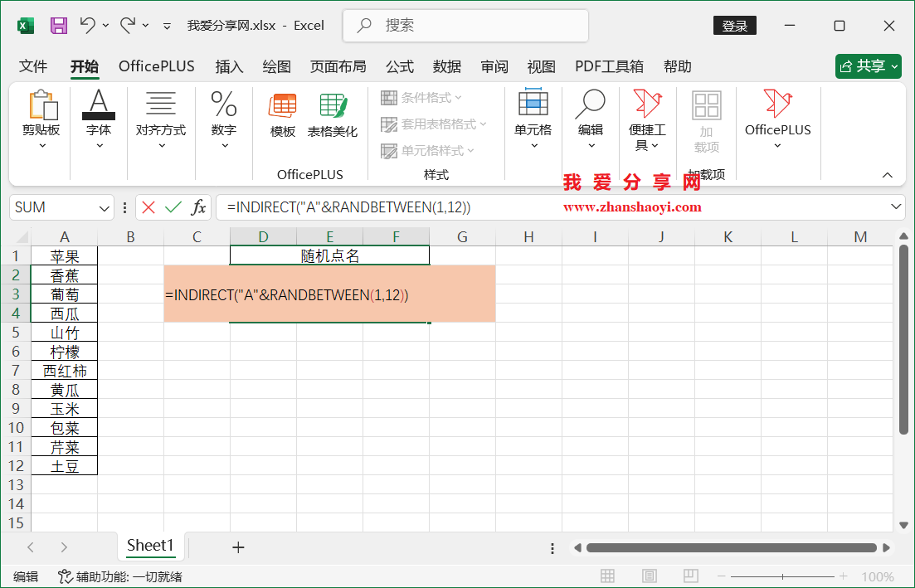Switch to the 公式 tab
The height and width of the screenshot is (588, 915).
pos(400,66)
